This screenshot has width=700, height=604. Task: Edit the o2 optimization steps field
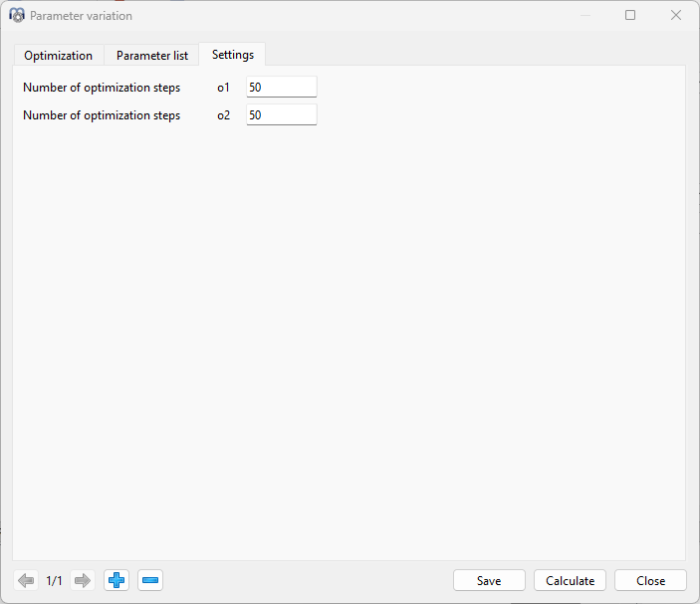(x=282, y=115)
